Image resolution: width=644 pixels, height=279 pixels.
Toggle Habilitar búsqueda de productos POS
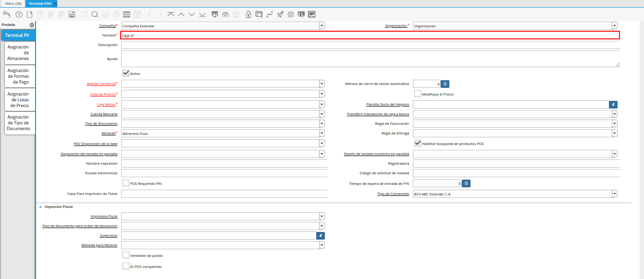pos(418,143)
